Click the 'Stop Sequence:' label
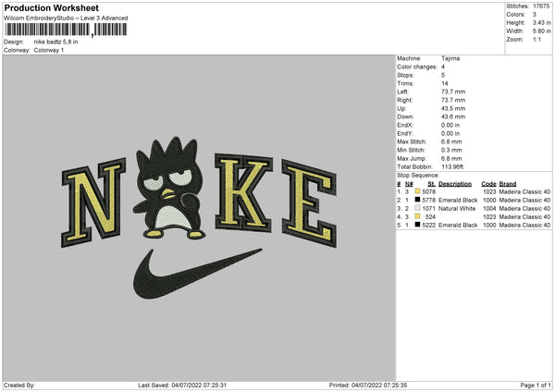 coord(418,176)
